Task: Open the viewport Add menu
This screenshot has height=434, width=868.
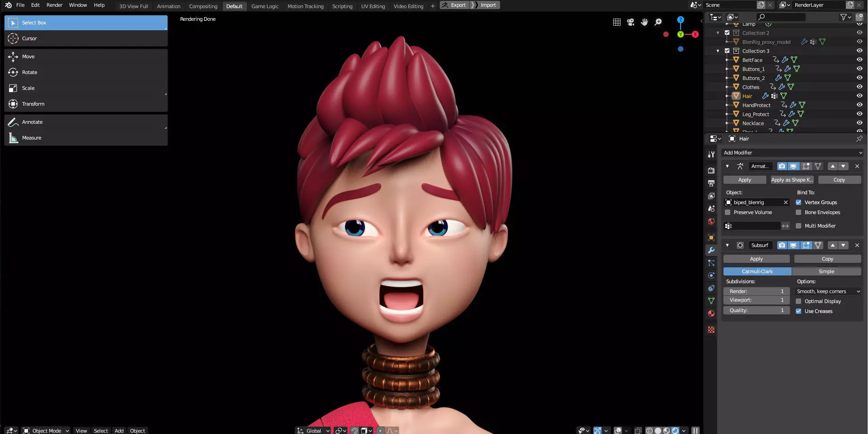Action: click(x=119, y=430)
